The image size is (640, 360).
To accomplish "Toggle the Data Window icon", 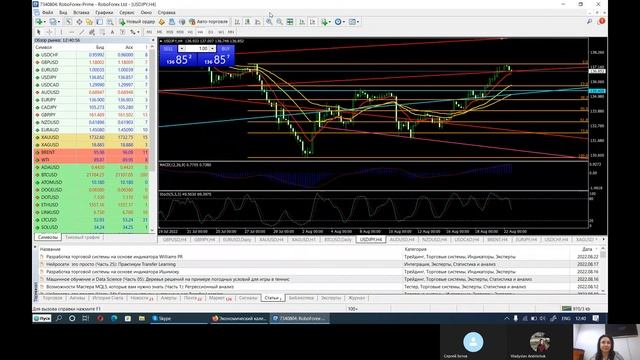I will pyautogui.click(x=79, y=22).
